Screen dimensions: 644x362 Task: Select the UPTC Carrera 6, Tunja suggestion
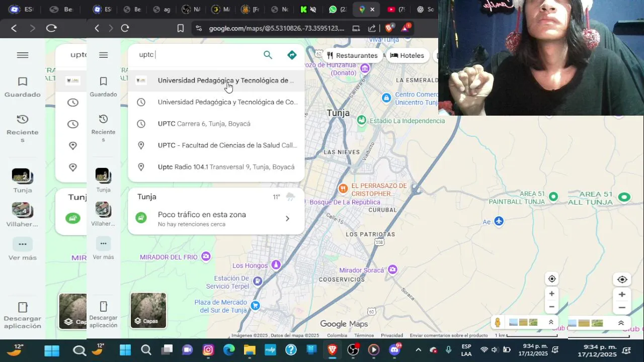pos(216,124)
